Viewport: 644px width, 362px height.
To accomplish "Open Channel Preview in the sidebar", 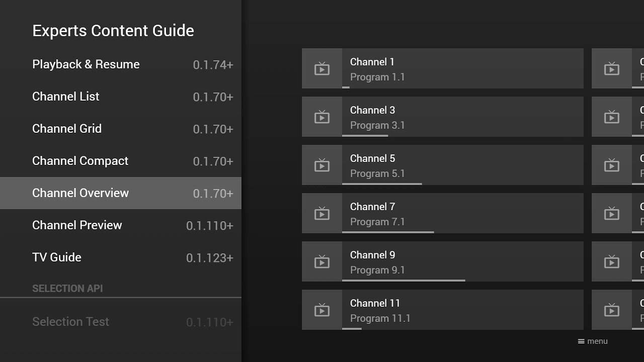I will click(121, 225).
